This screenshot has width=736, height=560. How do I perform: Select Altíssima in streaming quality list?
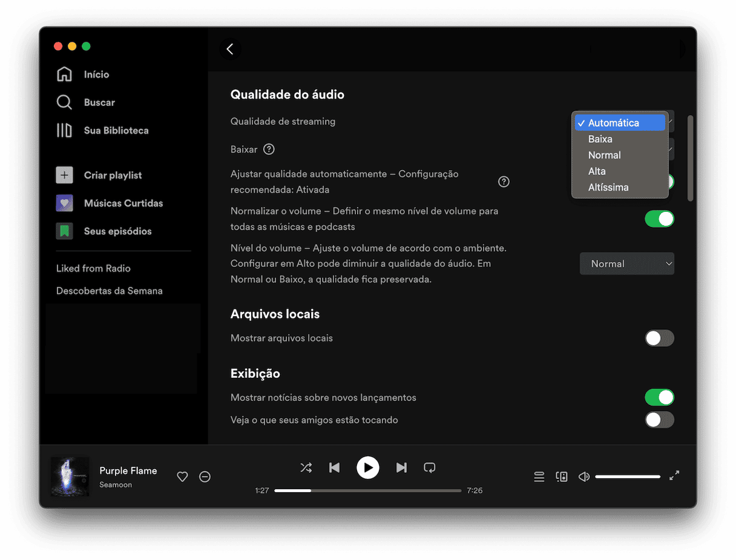608,188
